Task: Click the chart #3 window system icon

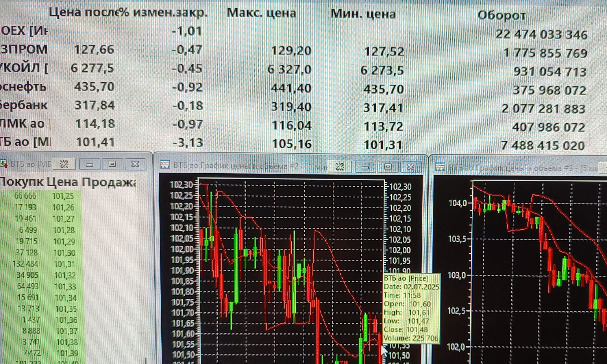Action: tap(440, 167)
